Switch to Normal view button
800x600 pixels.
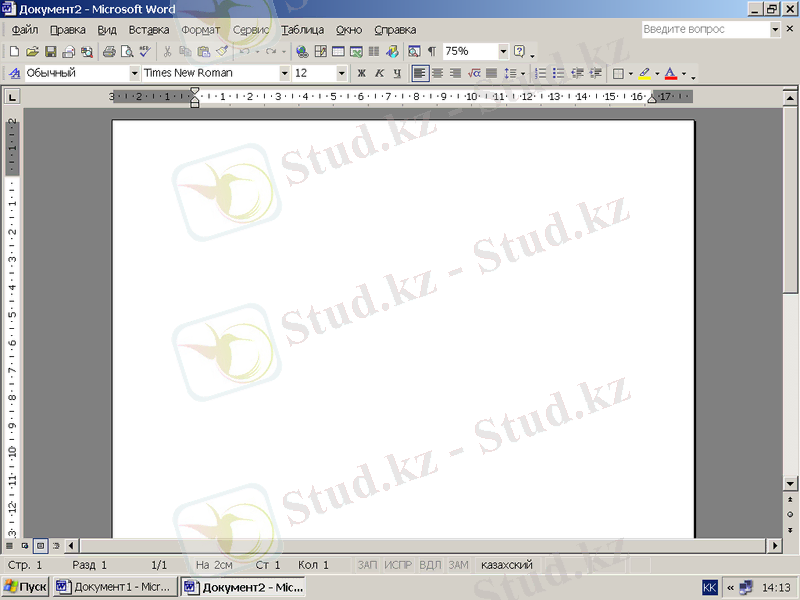pyautogui.click(x=9, y=546)
